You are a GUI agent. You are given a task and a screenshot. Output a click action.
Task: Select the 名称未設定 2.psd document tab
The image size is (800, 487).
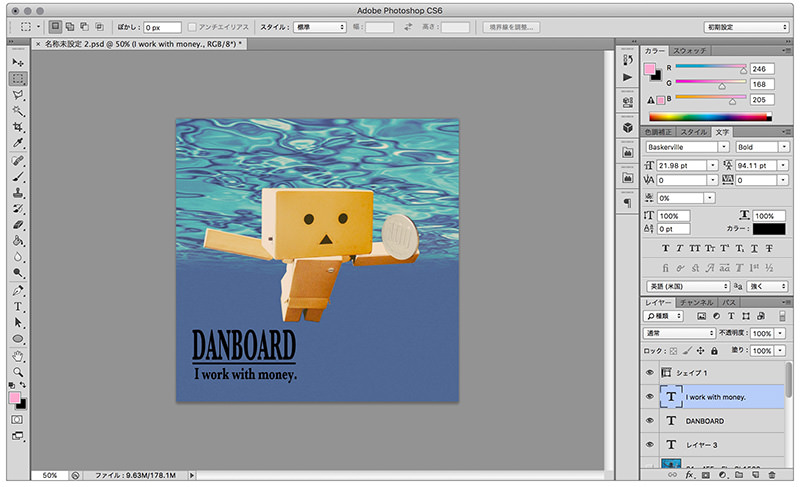[140, 44]
